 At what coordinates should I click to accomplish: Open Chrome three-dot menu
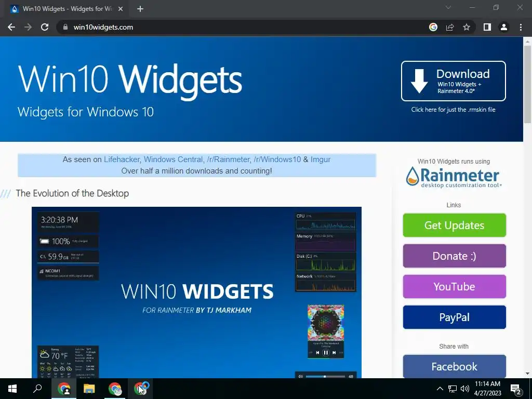coord(521,27)
